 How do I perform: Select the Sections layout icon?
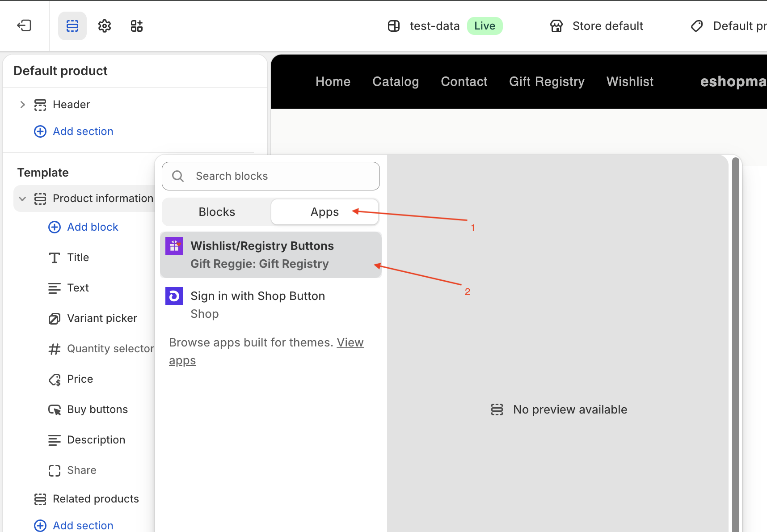(x=72, y=26)
